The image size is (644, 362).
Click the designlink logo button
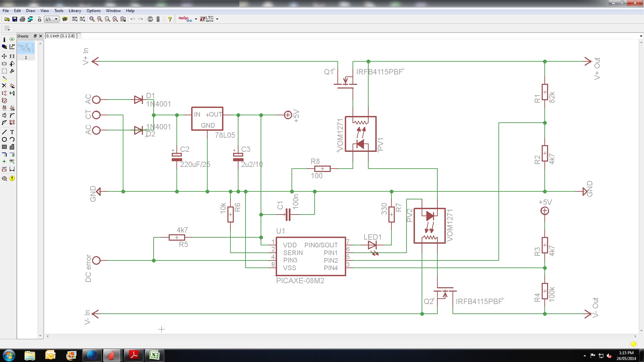point(185,19)
